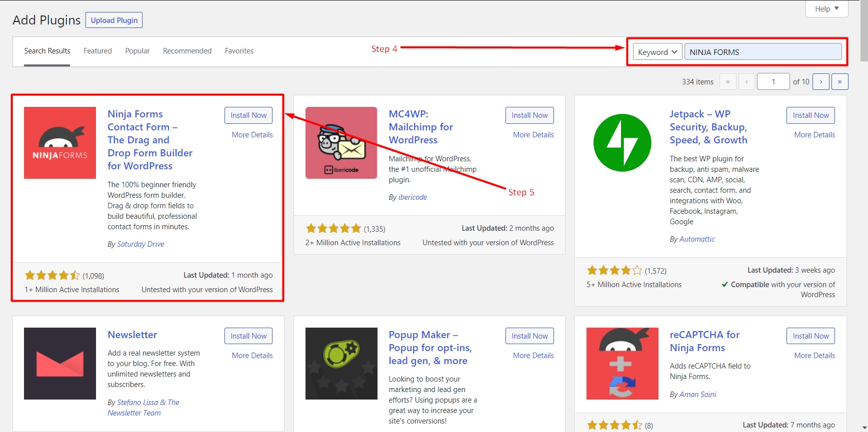Go to next results page arrow
The height and width of the screenshot is (432, 868).
tap(821, 81)
